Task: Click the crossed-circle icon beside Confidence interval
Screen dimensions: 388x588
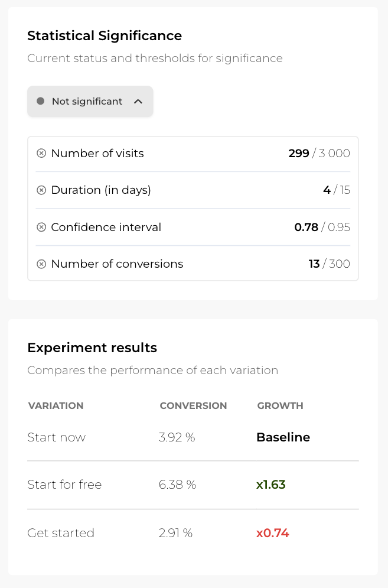Action: 41,227
